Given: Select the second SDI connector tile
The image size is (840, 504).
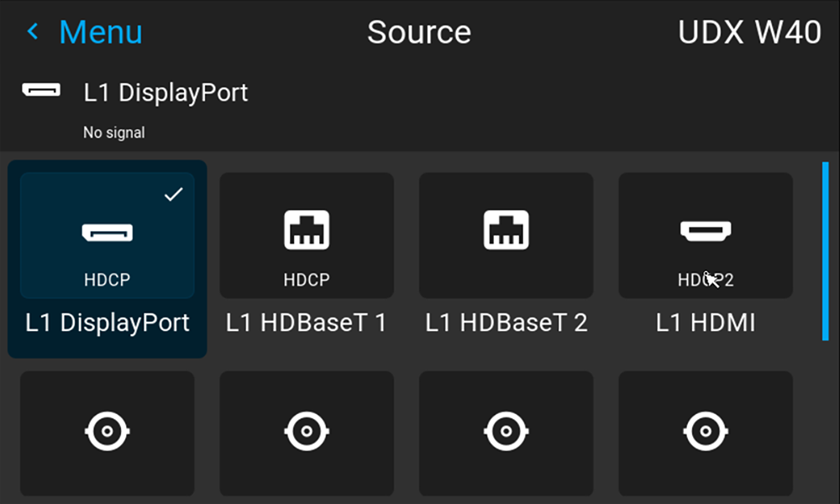Looking at the screenshot, I should tap(307, 433).
